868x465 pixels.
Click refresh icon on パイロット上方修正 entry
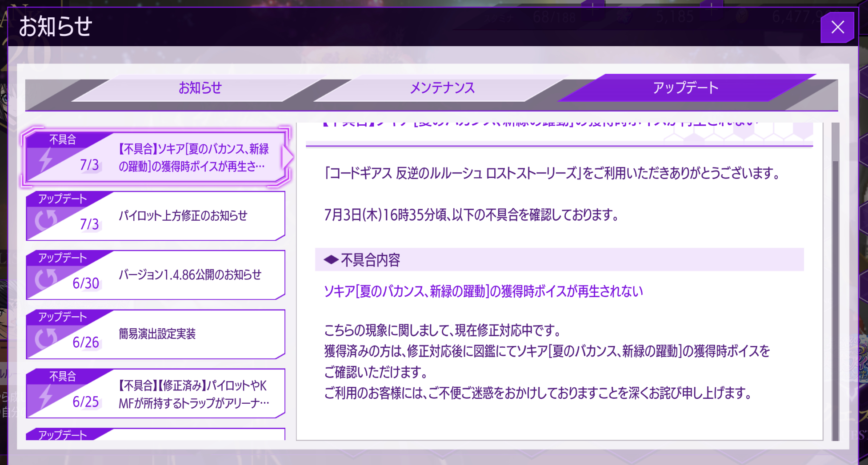[46, 220]
